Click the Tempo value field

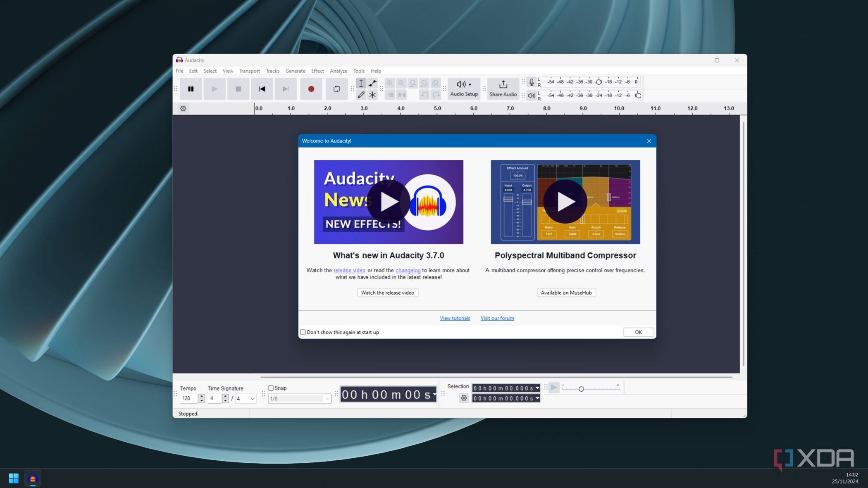click(189, 398)
